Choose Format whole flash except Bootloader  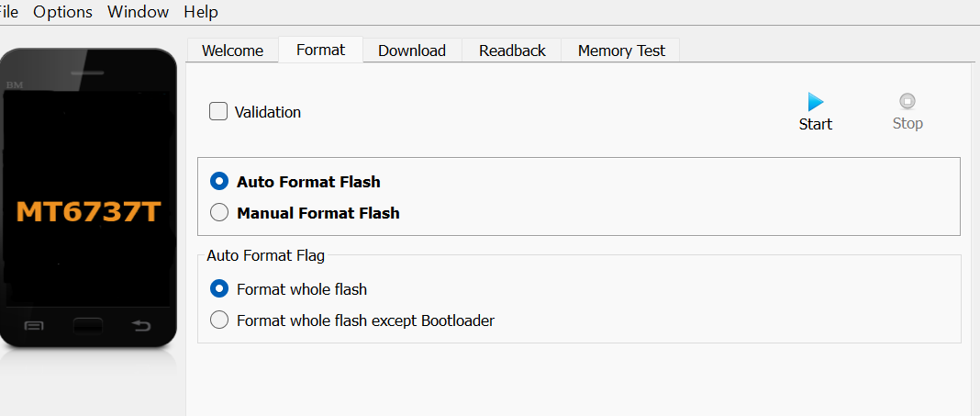pos(219,320)
